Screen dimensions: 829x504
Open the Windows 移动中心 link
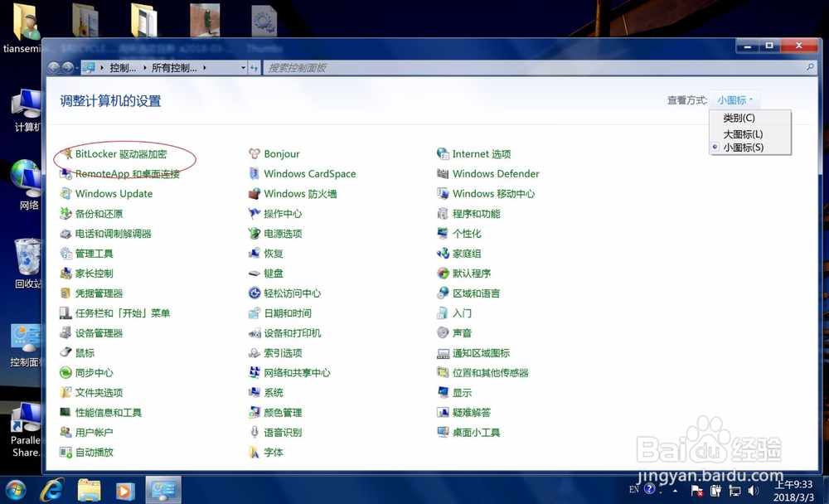coord(494,194)
